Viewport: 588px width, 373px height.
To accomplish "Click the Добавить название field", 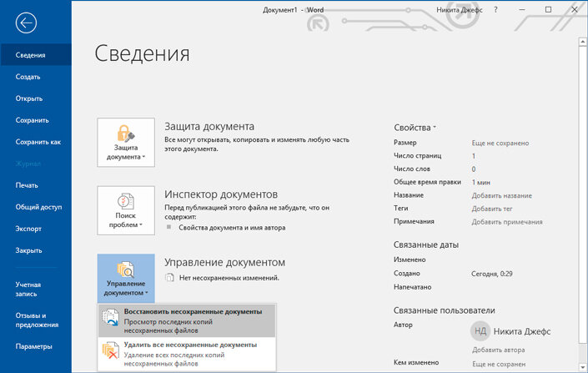I will coord(502,195).
